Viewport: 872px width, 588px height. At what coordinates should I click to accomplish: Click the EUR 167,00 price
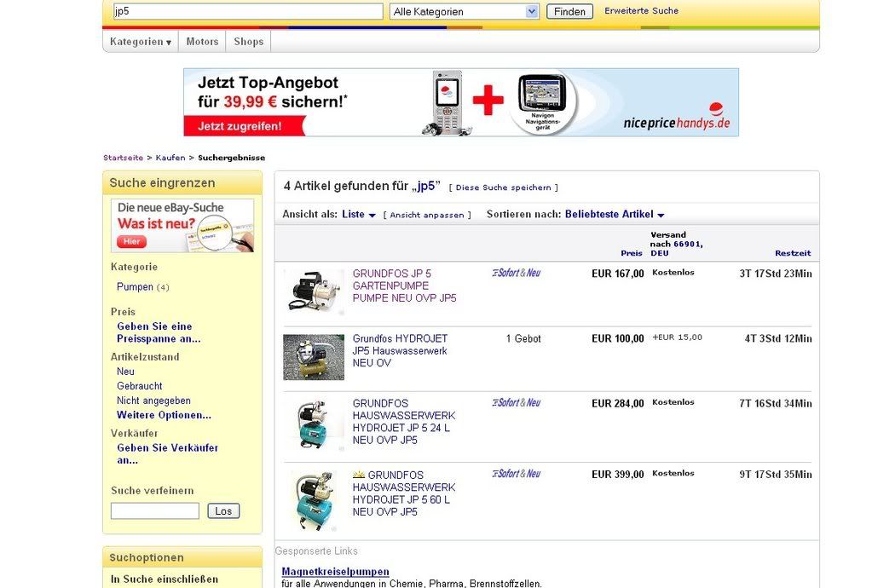(x=618, y=274)
